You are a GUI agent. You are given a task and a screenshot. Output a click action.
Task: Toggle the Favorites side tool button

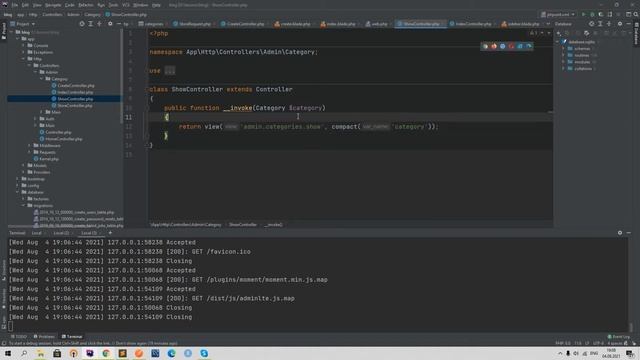[4, 299]
